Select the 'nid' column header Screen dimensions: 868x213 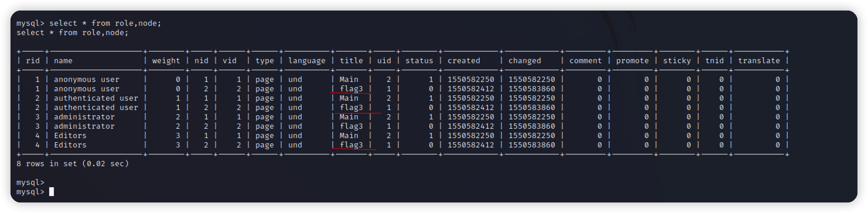[201, 61]
